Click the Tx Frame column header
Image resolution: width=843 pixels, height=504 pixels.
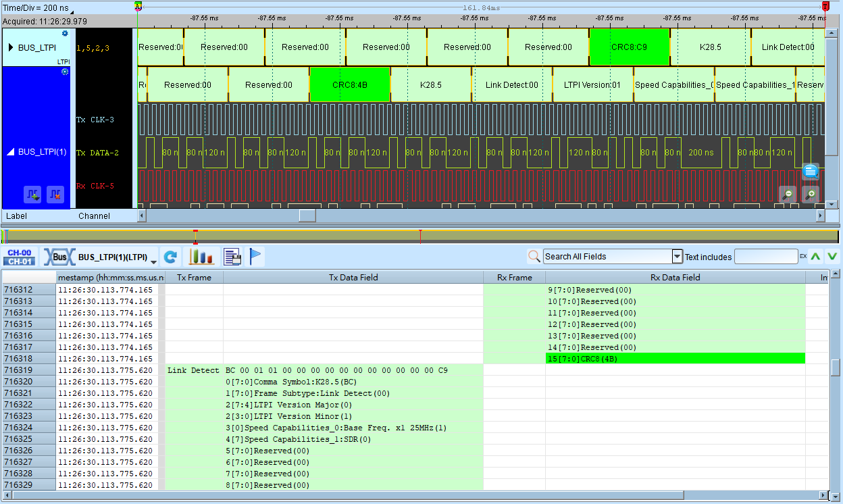pos(194,277)
